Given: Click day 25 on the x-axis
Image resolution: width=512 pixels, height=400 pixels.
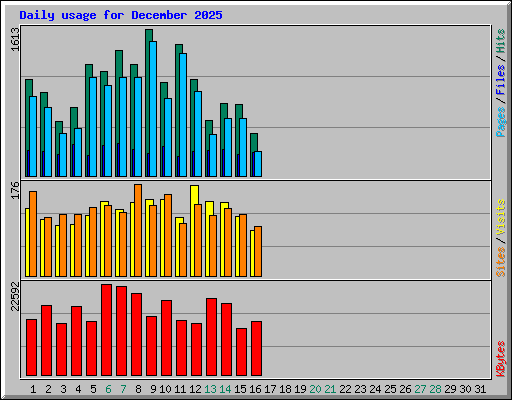Looking at the screenshot, I should (x=390, y=389).
